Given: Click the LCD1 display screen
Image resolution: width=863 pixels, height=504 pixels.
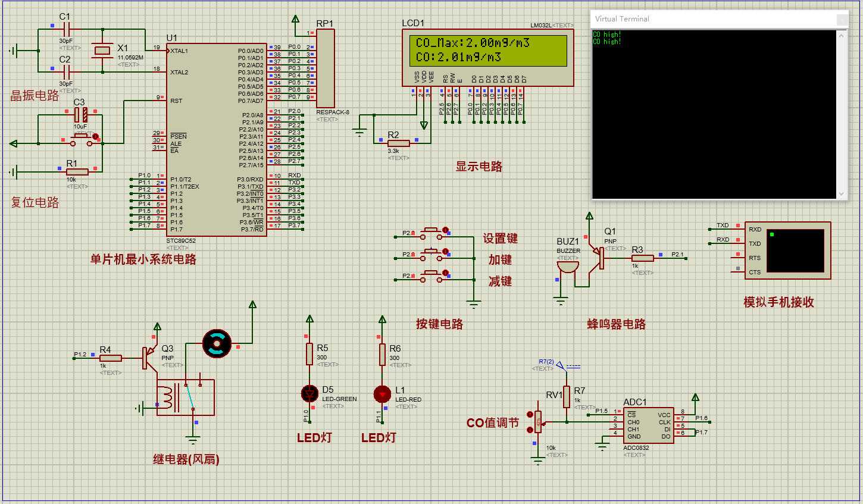Looking at the screenshot, I should [x=487, y=51].
